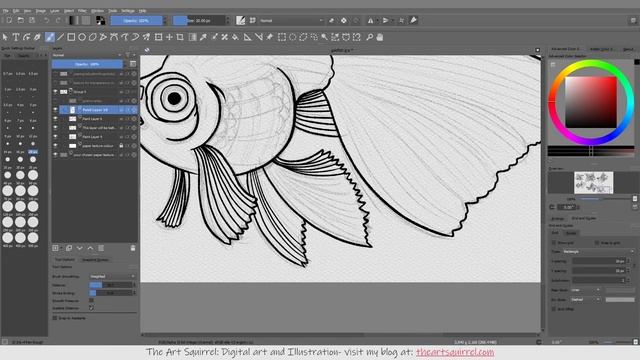
Task: Toggle lock on paper texture colour layer
Action: [121, 146]
